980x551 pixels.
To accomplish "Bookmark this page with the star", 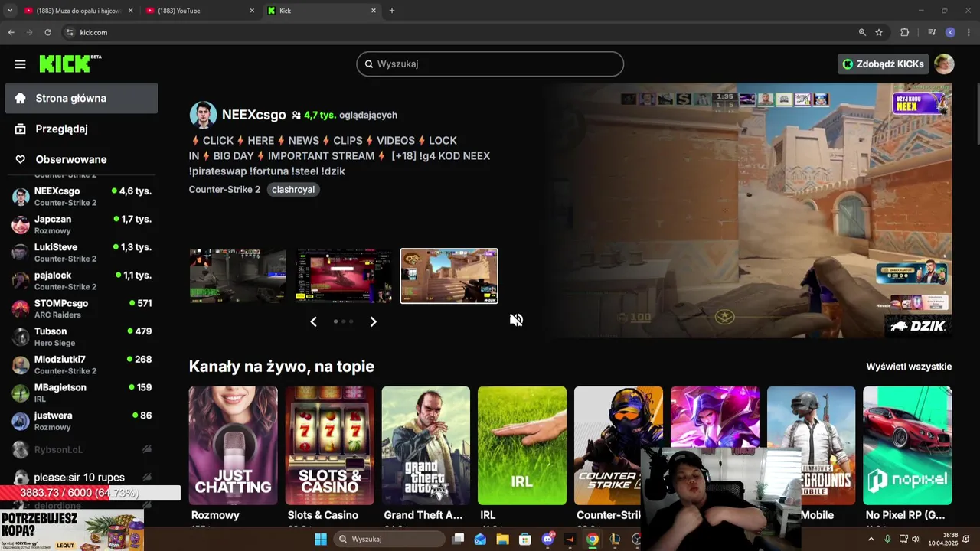I will (879, 32).
